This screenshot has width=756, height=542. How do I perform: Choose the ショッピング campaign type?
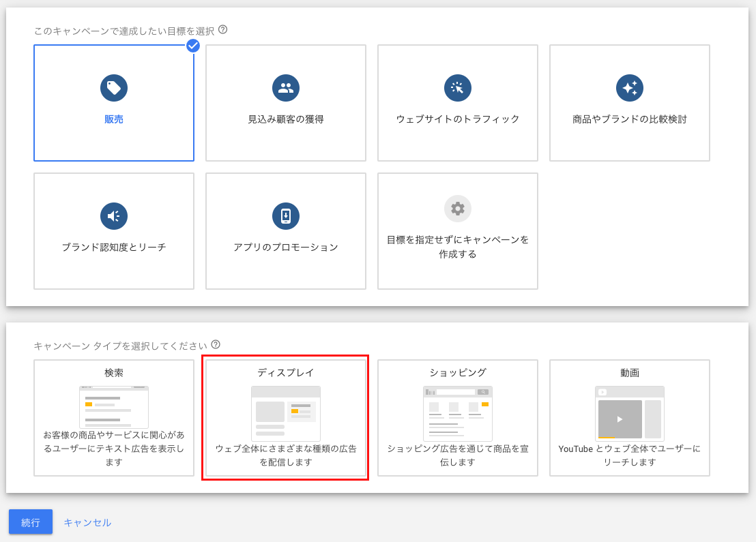point(457,418)
